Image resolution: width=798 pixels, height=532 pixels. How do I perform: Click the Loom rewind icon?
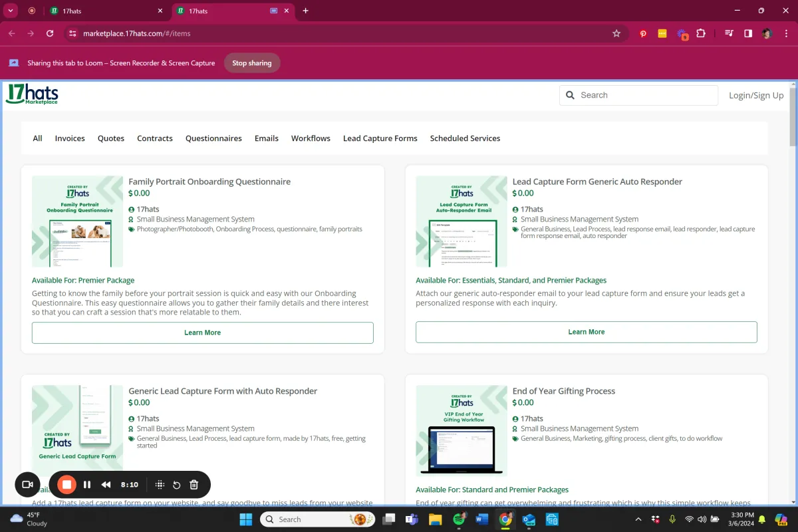click(x=106, y=485)
